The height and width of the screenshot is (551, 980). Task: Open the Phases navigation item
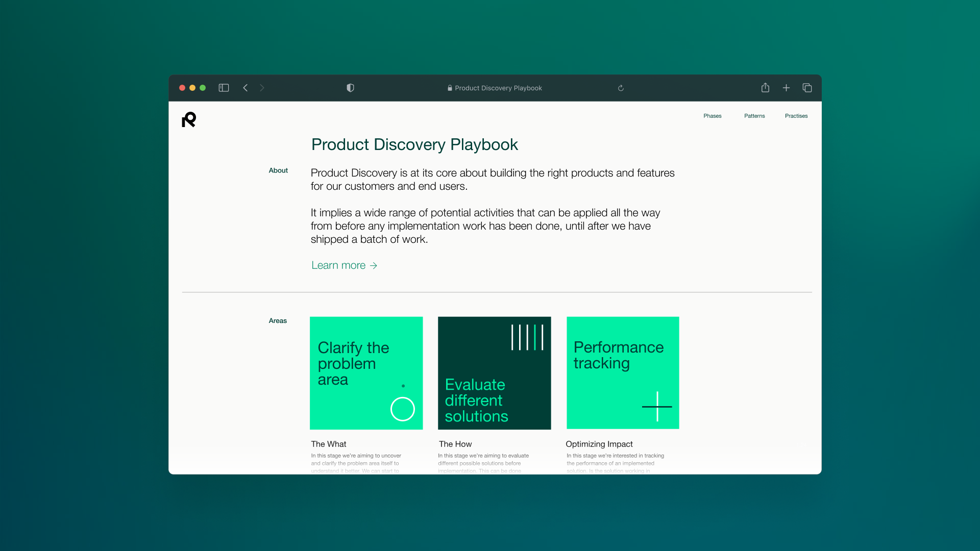[712, 116]
